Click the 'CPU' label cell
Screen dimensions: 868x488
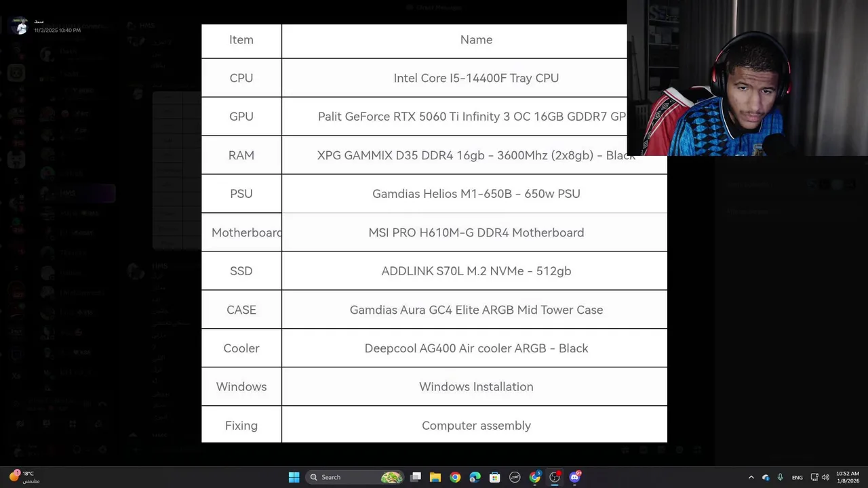click(241, 78)
